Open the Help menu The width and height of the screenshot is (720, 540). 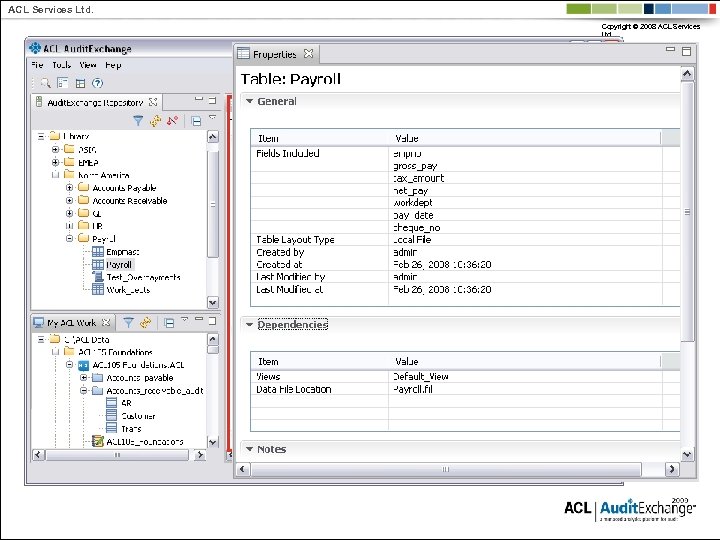[x=113, y=65]
